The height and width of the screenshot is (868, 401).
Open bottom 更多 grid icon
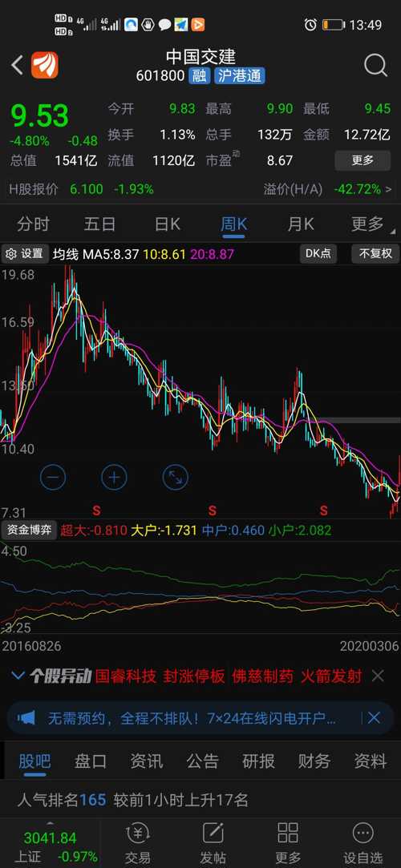coord(288,844)
